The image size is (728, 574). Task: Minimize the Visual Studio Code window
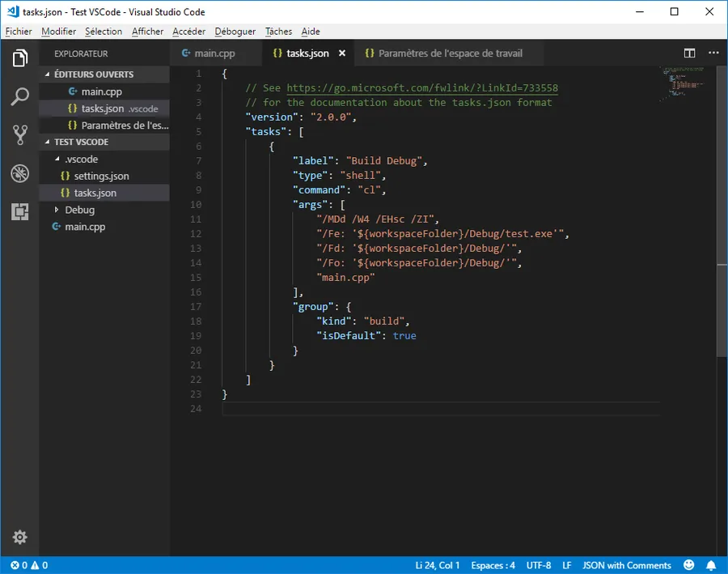pyautogui.click(x=640, y=11)
